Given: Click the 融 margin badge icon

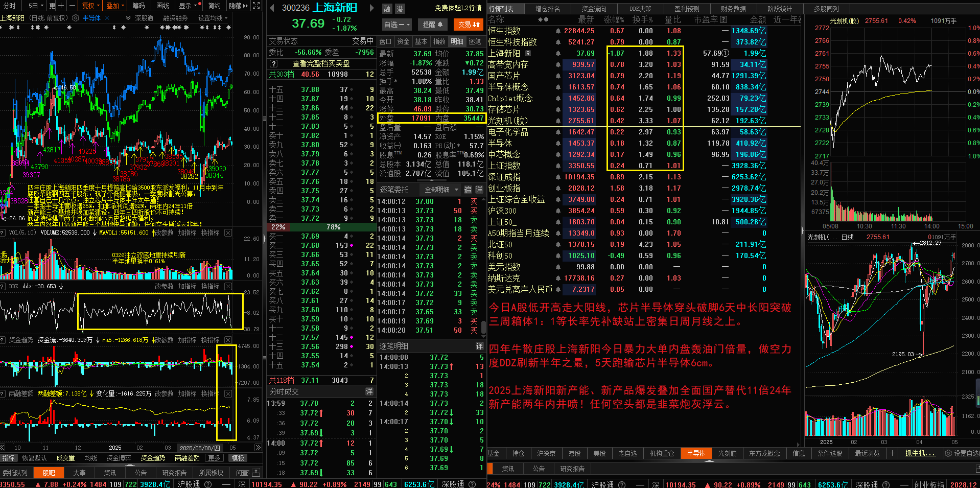Looking at the screenshot, I should [387, 9].
